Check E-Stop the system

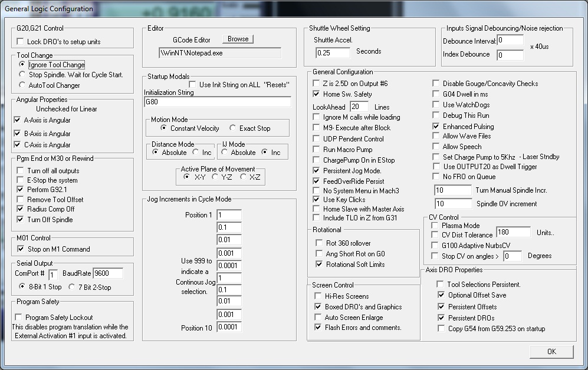pos(20,180)
